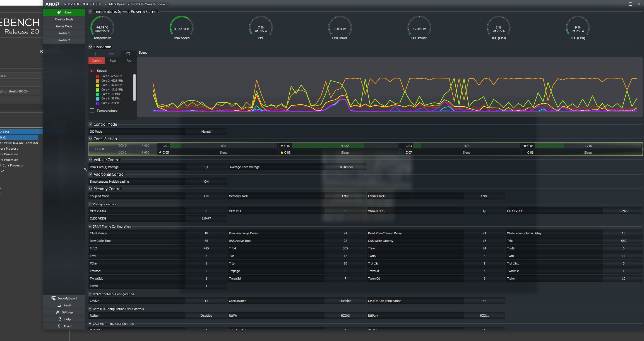
Task: Collapse the Memory Control section
Action: click(90, 189)
